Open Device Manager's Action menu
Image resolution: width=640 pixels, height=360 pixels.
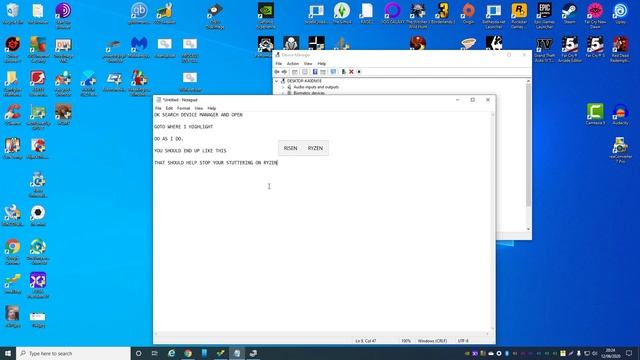[x=293, y=64]
